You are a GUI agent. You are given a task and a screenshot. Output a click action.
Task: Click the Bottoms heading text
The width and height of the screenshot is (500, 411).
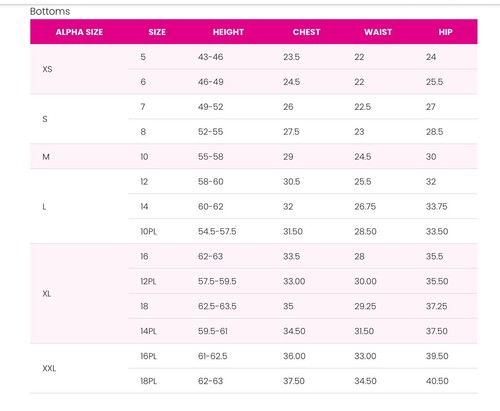pyautogui.click(x=50, y=11)
